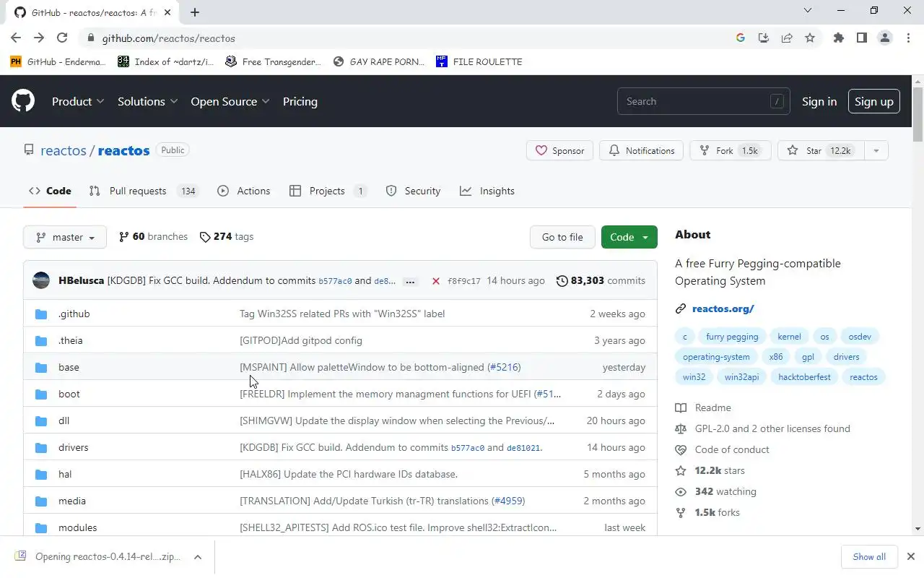Open Chrome profile avatar icon
924x578 pixels.
point(885,38)
